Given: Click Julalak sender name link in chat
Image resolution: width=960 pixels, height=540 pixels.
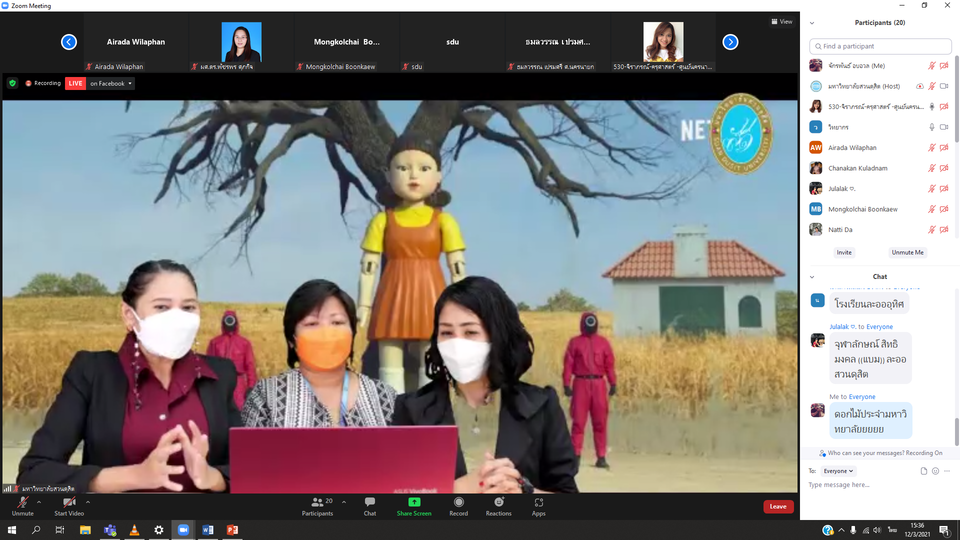Looking at the screenshot, I should 842,327.
